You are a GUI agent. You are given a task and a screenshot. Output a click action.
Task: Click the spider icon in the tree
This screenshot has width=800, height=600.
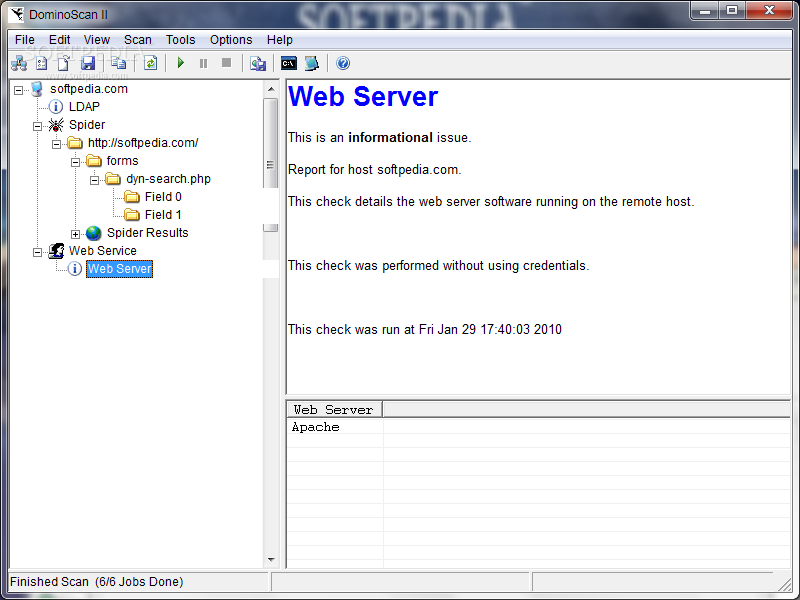(56, 124)
